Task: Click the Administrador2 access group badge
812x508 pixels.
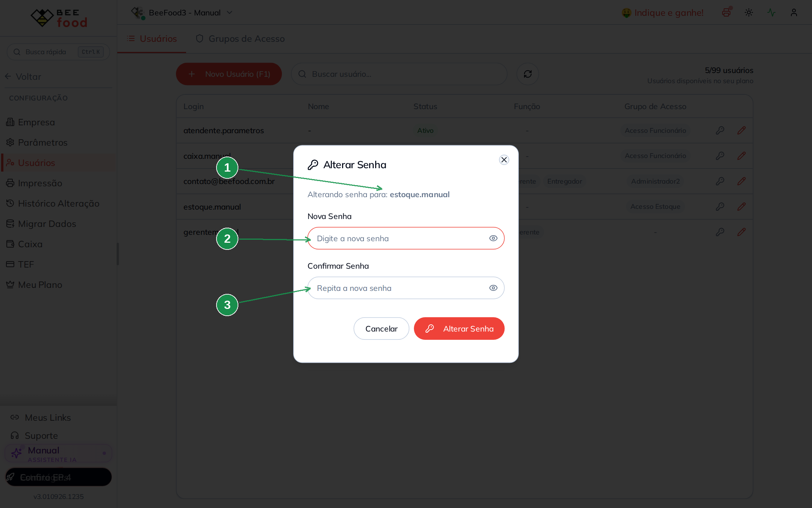Action: (655, 181)
